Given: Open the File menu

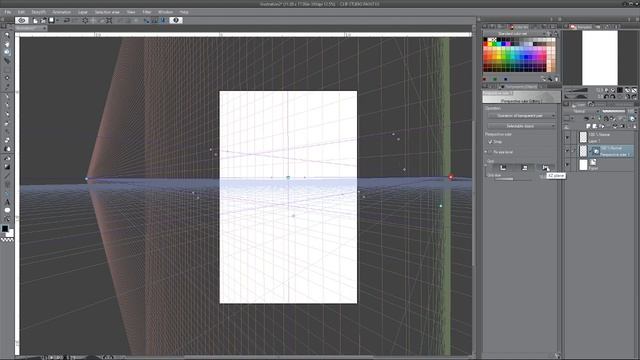Looking at the screenshot, I should click(8, 12).
